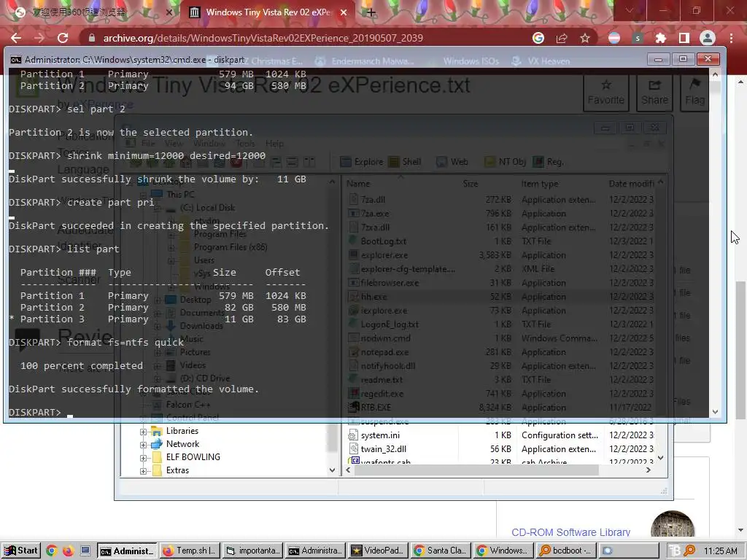This screenshot has height=560, width=747.
Task: Expand the ELF BOWLING folder node
Action: (x=143, y=458)
